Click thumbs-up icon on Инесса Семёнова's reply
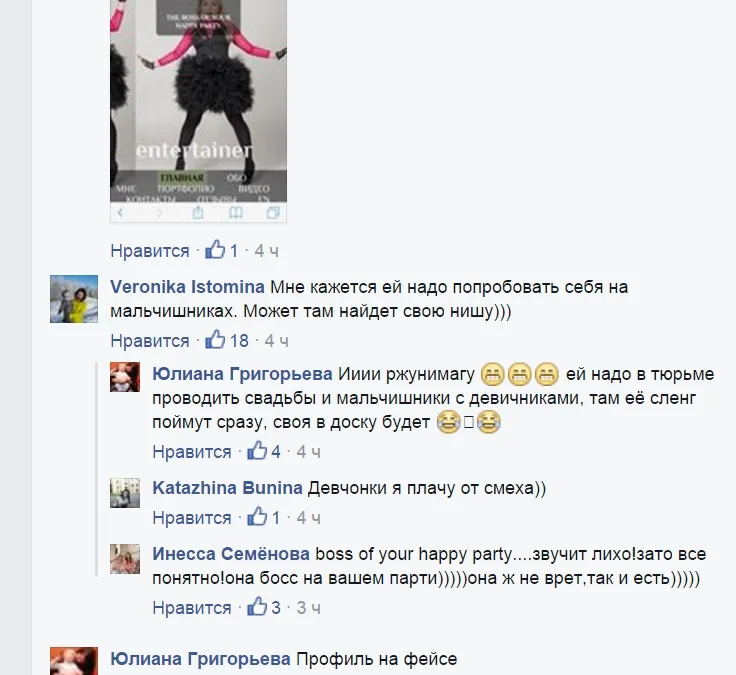736x675 pixels. [257, 606]
